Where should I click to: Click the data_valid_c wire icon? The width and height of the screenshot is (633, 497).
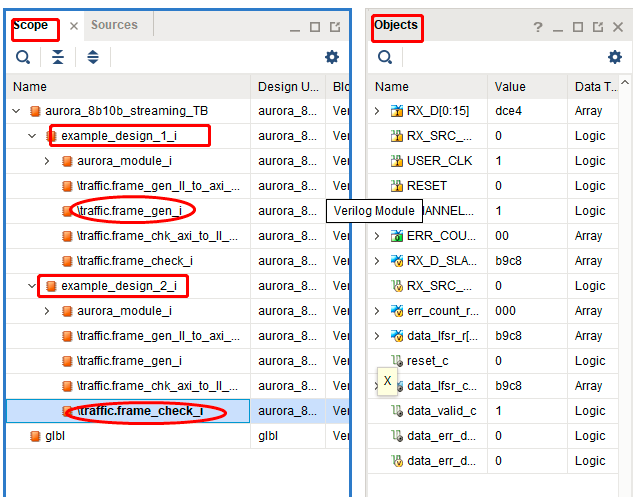[x=397, y=411]
